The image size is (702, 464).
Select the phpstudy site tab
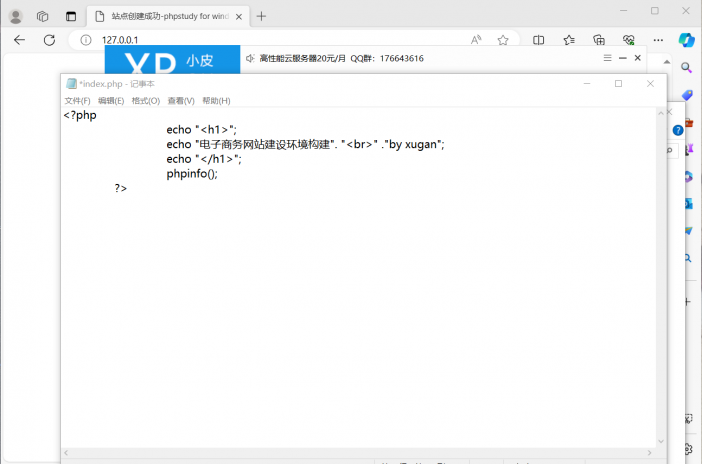pos(169,17)
